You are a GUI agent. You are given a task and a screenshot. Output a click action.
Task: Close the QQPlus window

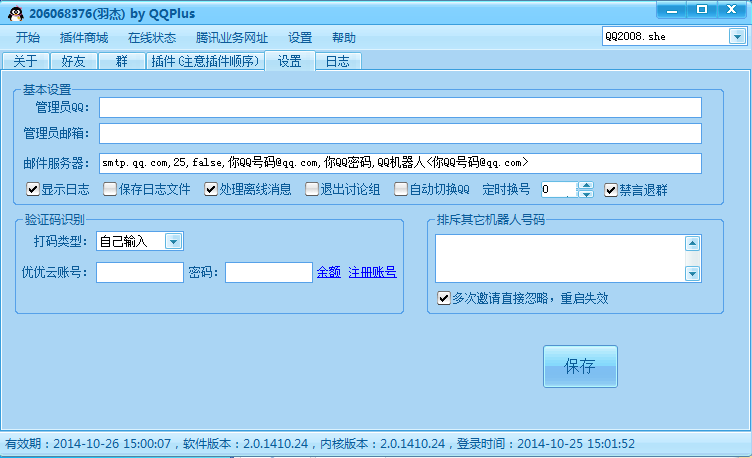[732, 10]
